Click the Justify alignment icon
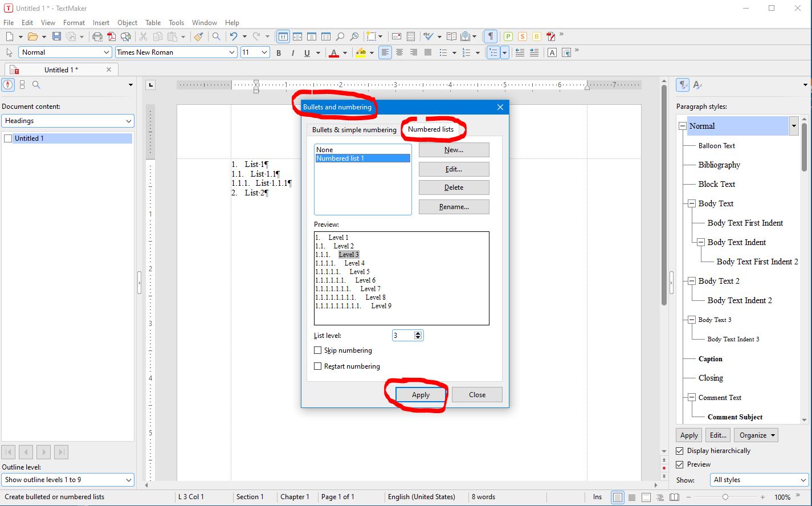Screen dimensions: 812x506 [427, 52]
